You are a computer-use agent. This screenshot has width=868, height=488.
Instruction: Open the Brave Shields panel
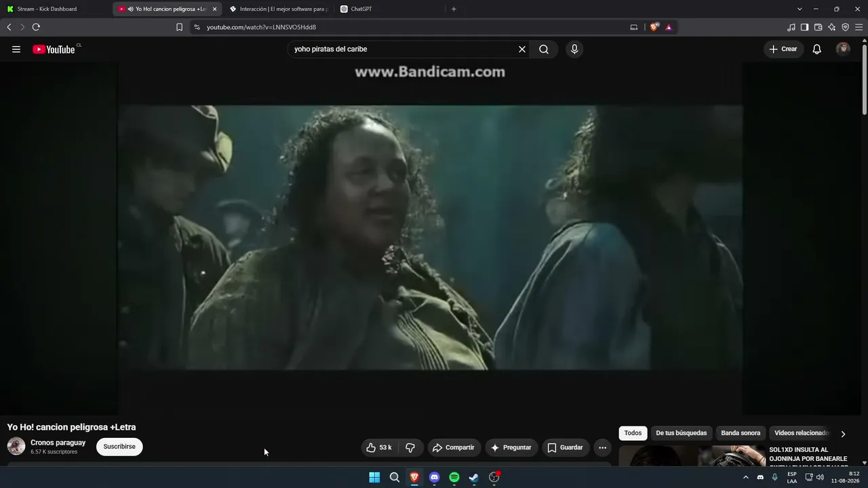click(x=654, y=27)
